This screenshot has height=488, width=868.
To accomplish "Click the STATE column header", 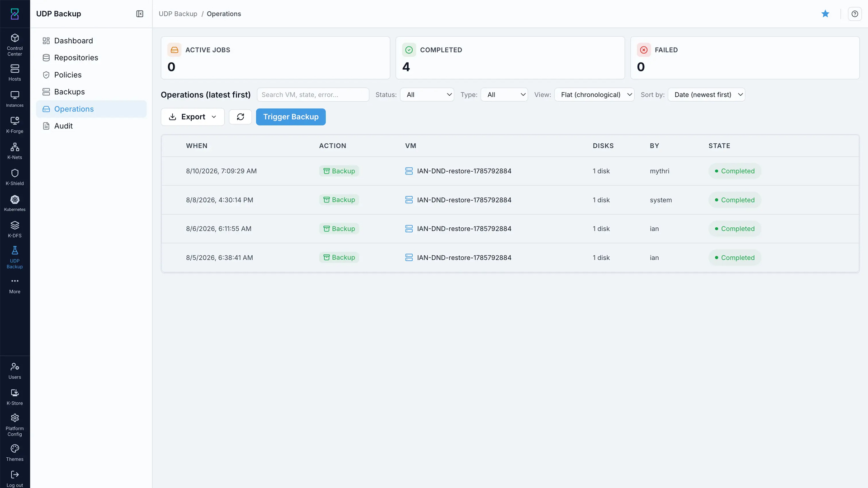I will coord(719,146).
